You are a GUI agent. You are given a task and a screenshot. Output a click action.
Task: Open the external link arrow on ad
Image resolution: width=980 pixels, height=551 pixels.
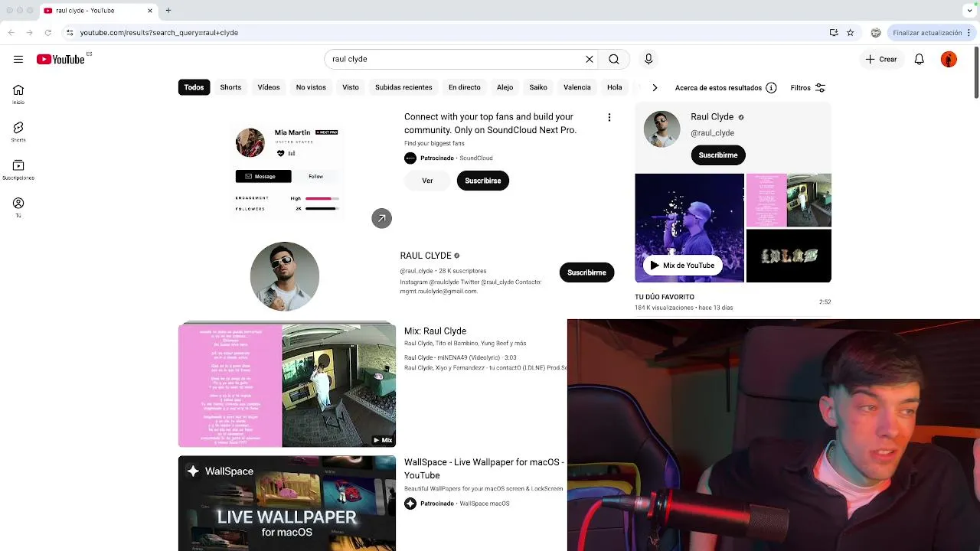pyautogui.click(x=381, y=218)
